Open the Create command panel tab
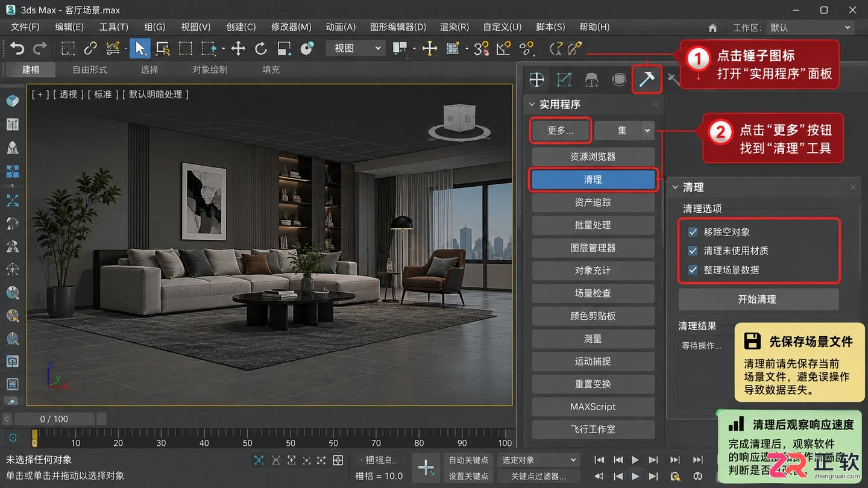The height and width of the screenshot is (488, 868). coord(536,80)
